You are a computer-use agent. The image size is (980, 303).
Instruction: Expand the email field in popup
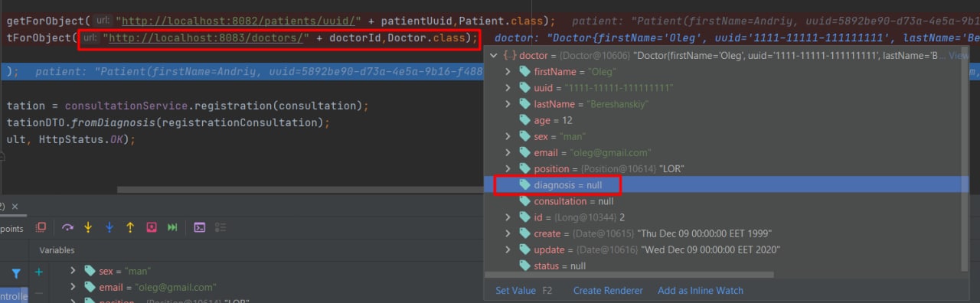click(x=507, y=152)
